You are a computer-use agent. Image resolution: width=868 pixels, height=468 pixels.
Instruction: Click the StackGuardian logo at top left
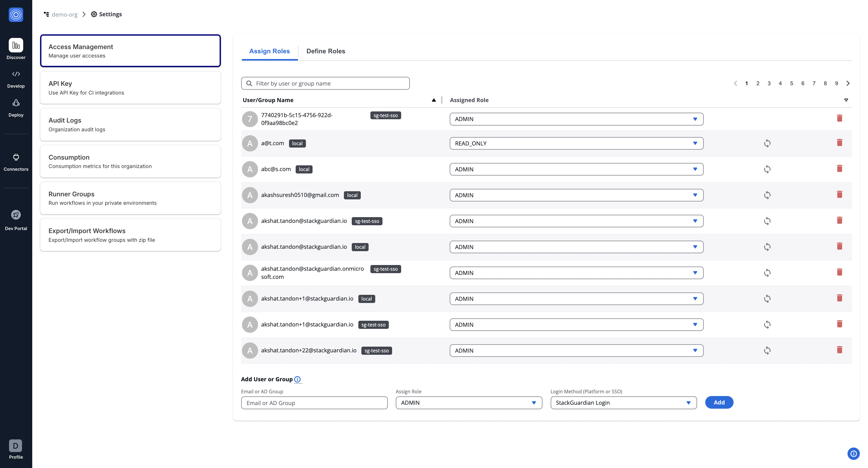click(15, 14)
